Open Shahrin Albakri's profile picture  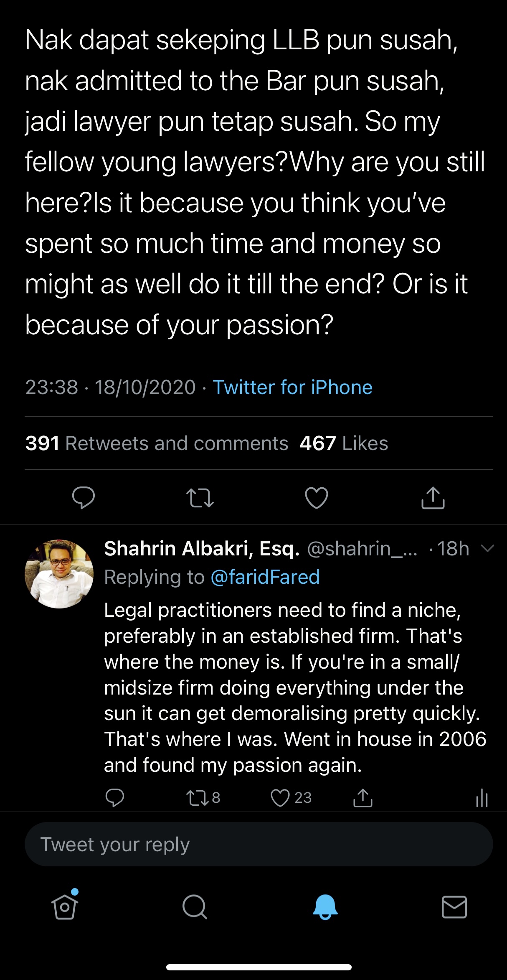(x=59, y=574)
